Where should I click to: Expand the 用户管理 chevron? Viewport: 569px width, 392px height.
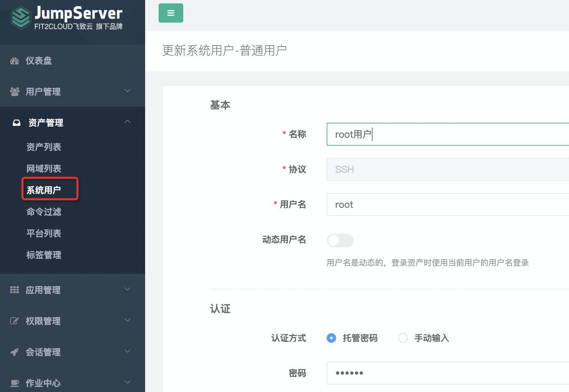(x=128, y=91)
